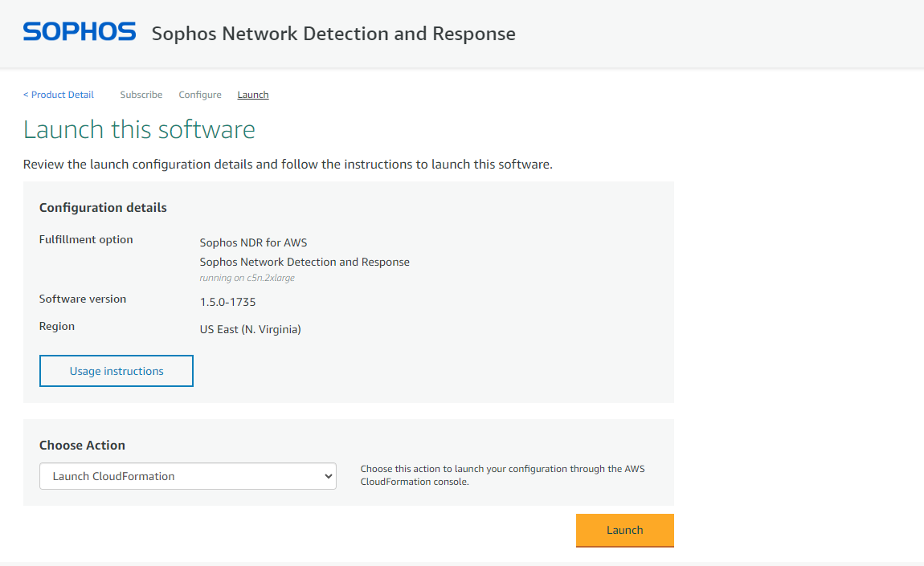Click the Choose Action dropdown chevron arrow
Screen dimensions: 924x566
pyautogui.click(x=328, y=476)
